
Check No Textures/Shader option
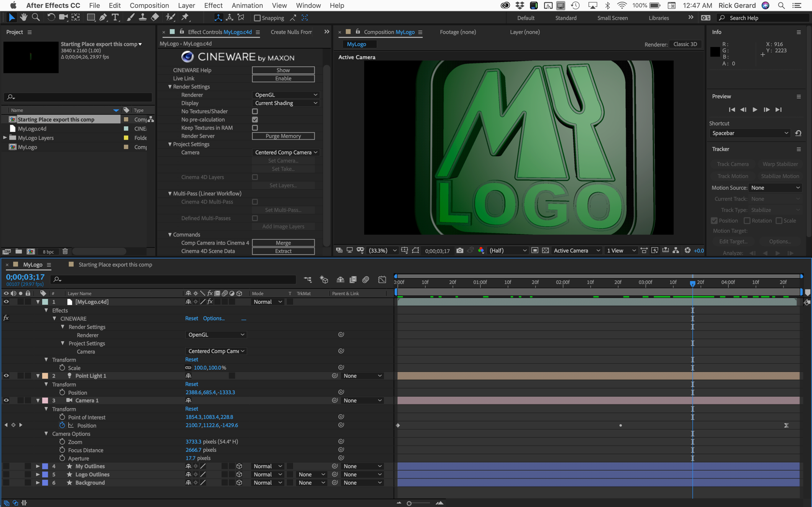tap(255, 111)
